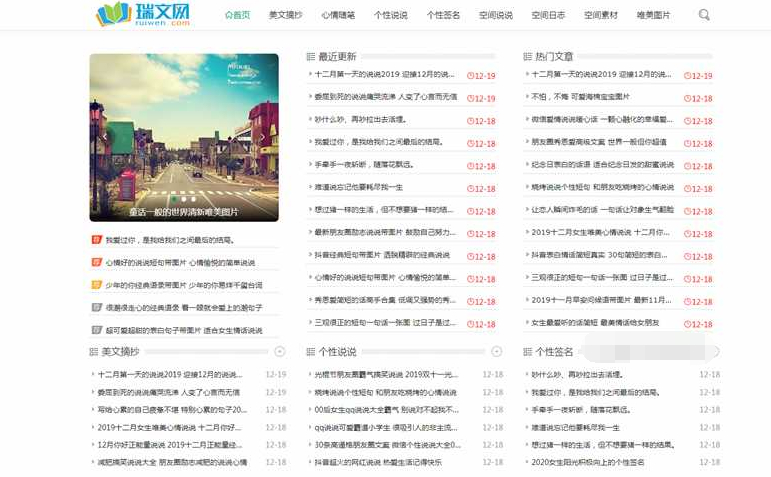Open more via circle icon beside 个性说说 heading
Image resolution: width=771 pixels, height=477 pixels.
click(497, 351)
